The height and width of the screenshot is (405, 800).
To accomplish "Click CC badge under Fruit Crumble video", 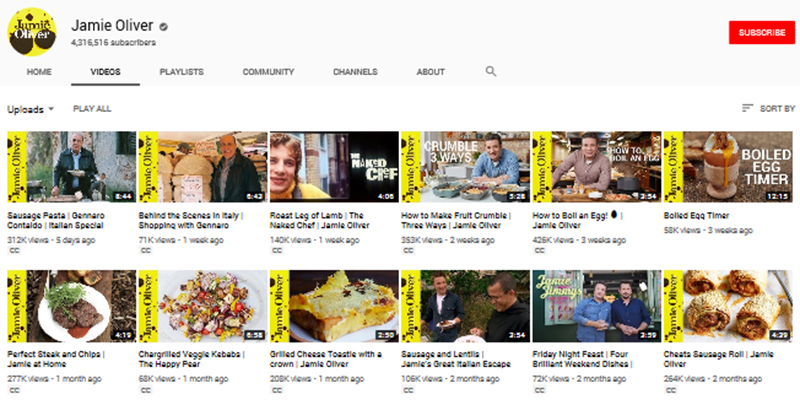I will tap(409, 250).
